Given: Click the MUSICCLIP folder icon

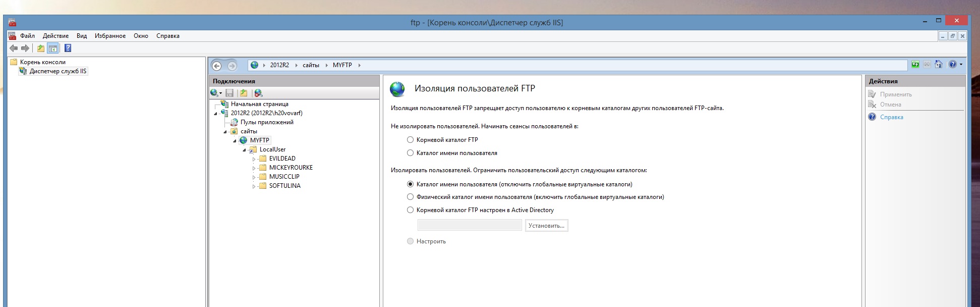Looking at the screenshot, I should tap(263, 177).
